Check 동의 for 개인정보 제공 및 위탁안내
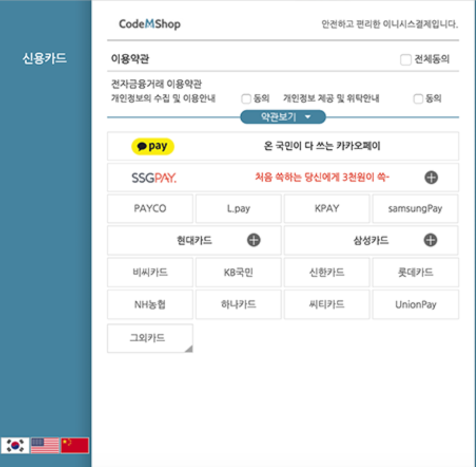 tap(418, 99)
